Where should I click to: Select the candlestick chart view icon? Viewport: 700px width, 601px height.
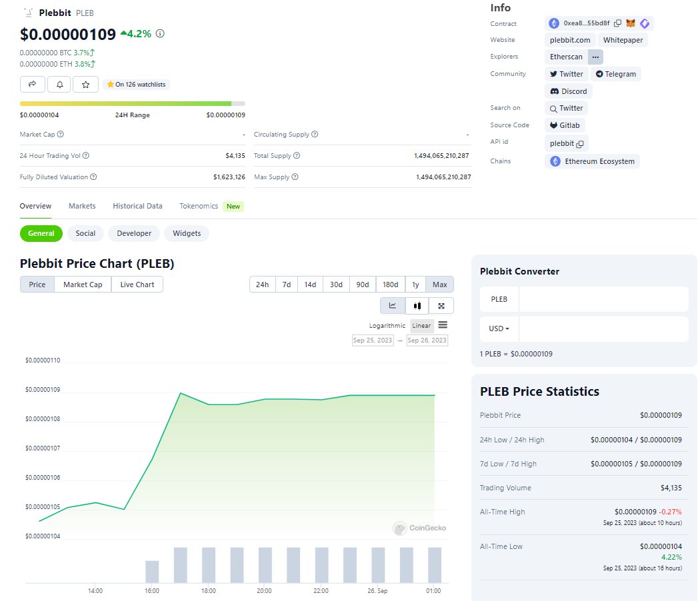click(x=417, y=306)
